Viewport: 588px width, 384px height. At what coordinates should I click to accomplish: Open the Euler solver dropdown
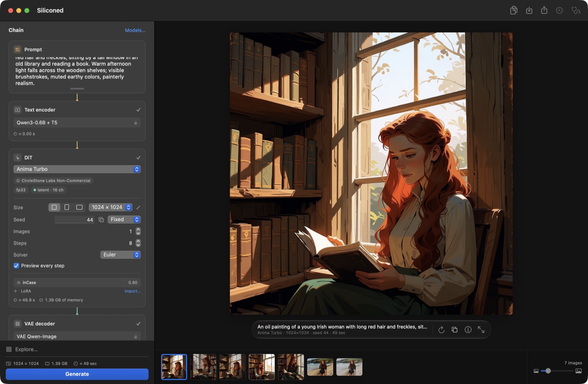pos(121,255)
